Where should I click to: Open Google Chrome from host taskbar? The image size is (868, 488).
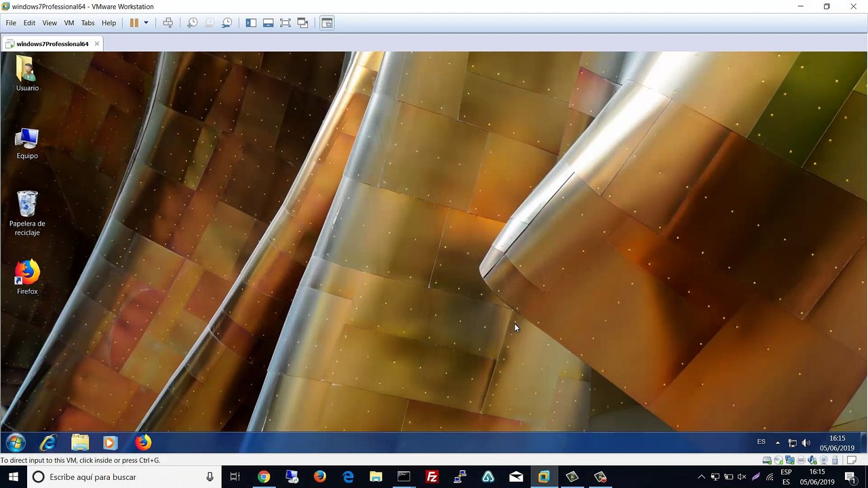click(x=264, y=477)
